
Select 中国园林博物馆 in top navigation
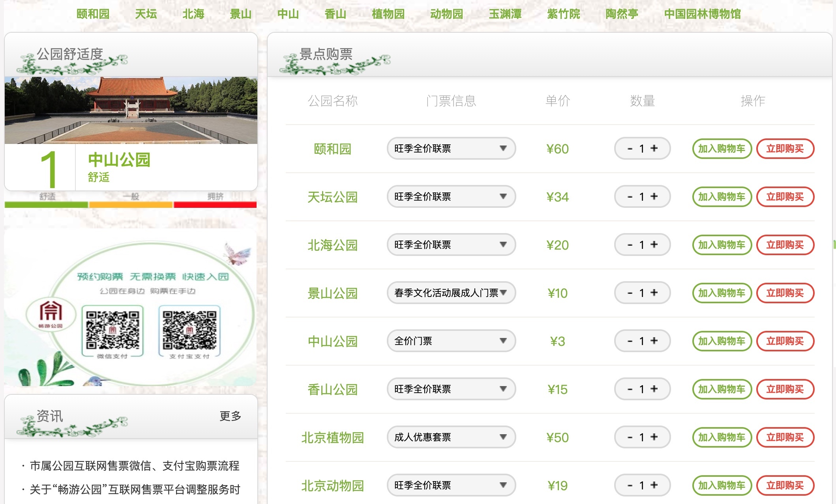[702, 14]
